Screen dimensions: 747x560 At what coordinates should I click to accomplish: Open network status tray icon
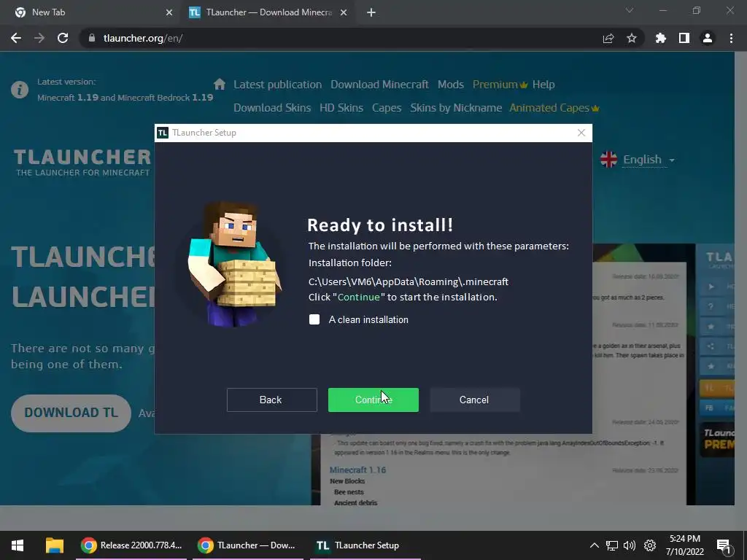(x=612, y=545)
